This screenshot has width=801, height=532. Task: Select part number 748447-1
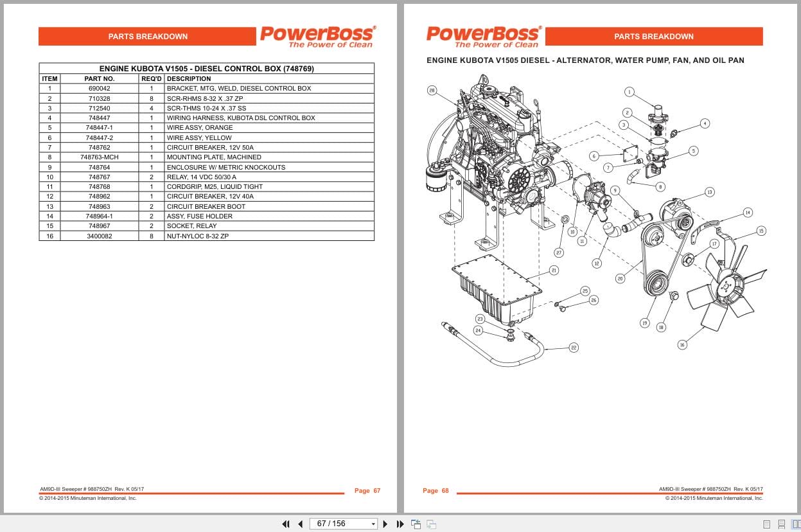point(99,128)
